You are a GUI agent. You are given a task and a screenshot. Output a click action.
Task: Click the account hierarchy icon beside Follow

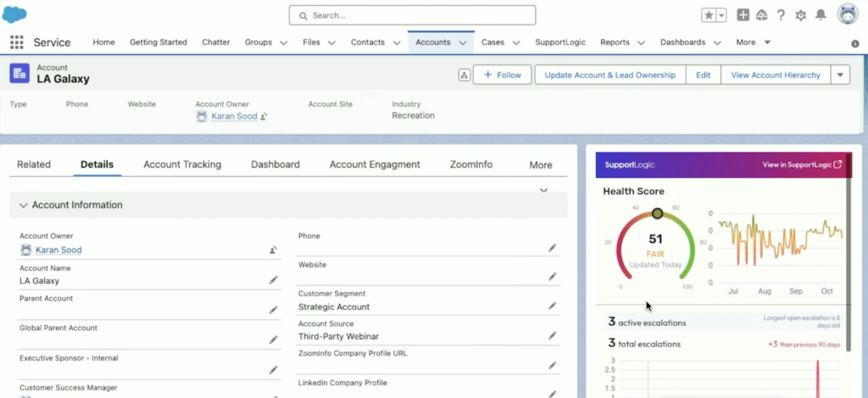tap(464, 75)
